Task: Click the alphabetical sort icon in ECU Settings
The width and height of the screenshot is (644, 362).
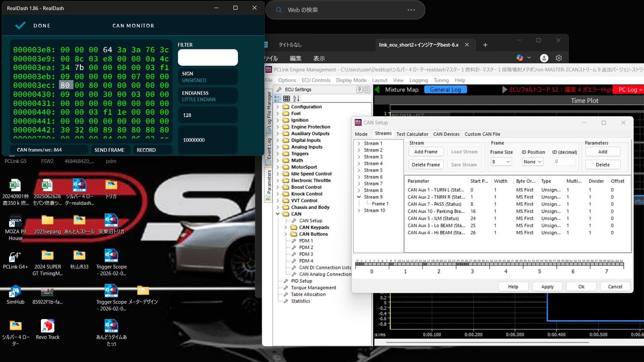Action: tap(296, 99)
